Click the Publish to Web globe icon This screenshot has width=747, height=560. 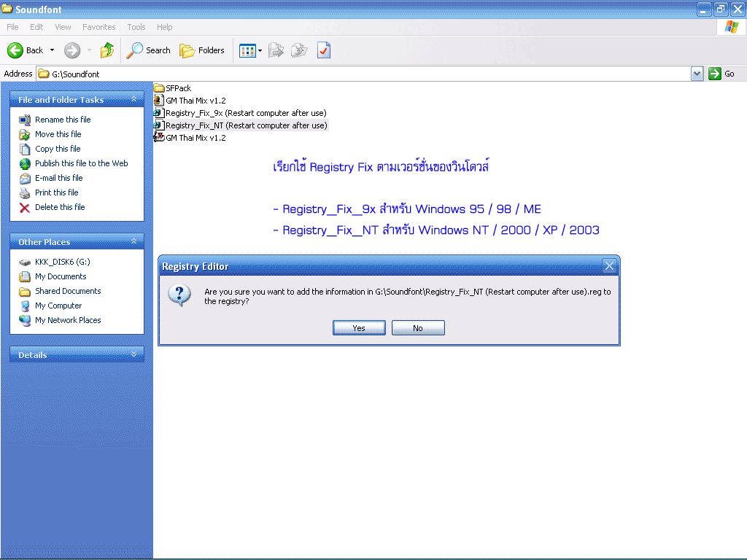(25, 164)
